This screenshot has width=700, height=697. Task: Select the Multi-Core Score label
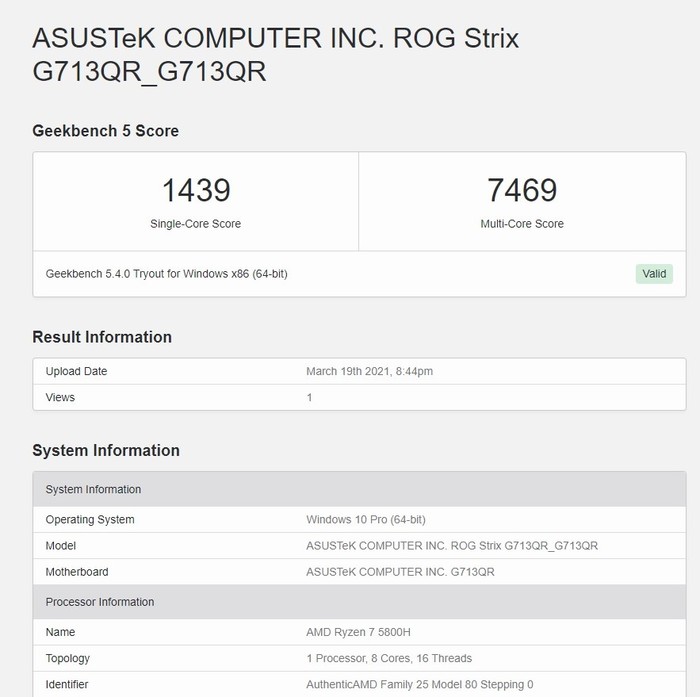pyautogui.click(x=522, y=224)
